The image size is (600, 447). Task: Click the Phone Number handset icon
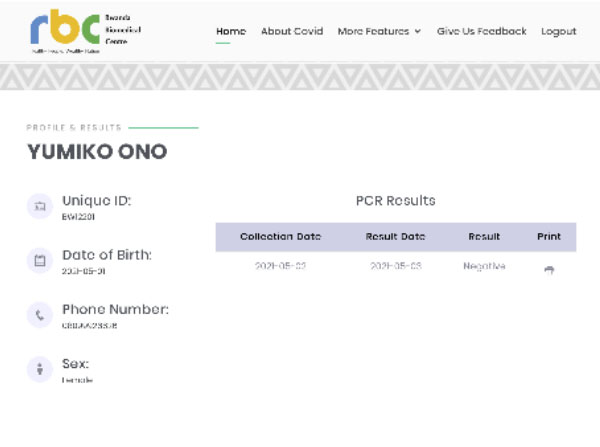(x=40, y=315)
